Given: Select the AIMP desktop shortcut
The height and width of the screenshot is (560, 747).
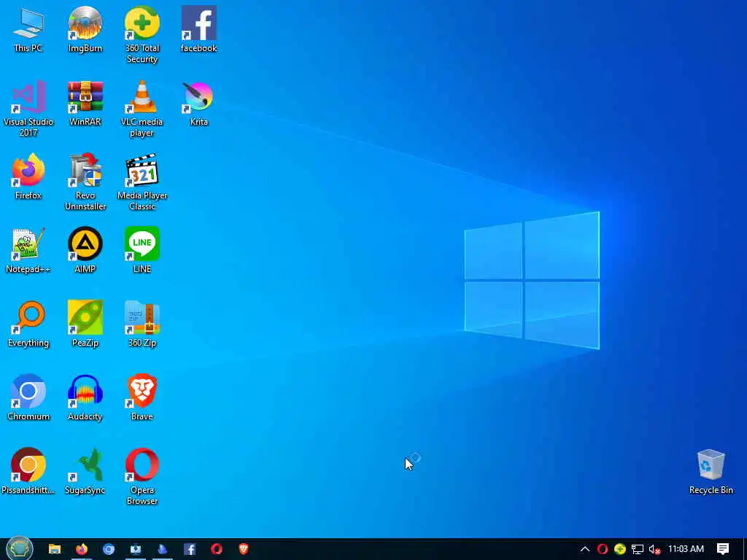Looking at the screenshot, I should tap(85, 251).
